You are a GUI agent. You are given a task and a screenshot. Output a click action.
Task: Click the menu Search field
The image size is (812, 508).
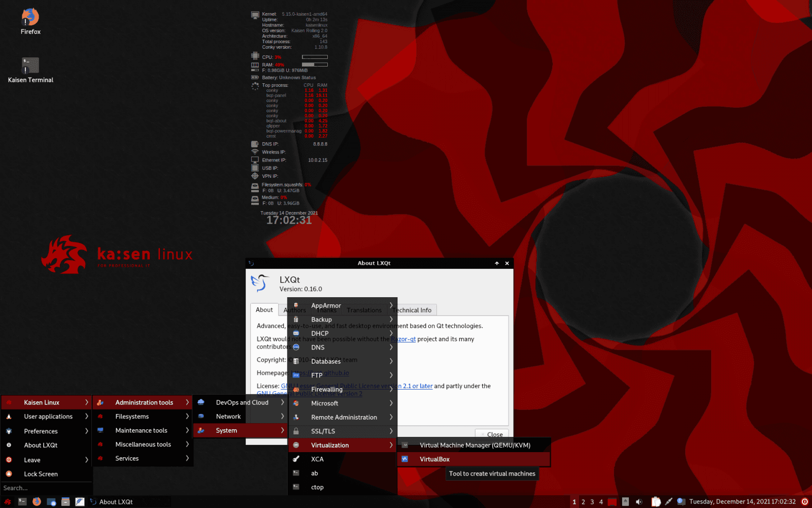[x=46, y=488]
